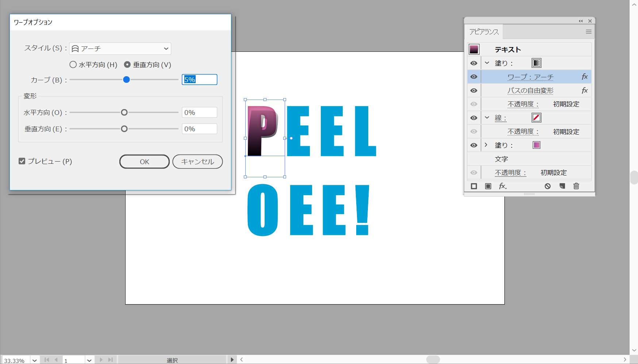Screen dimensions: 638x364
Task: Click OK in the warp options dialog
Action: [144, 162]
